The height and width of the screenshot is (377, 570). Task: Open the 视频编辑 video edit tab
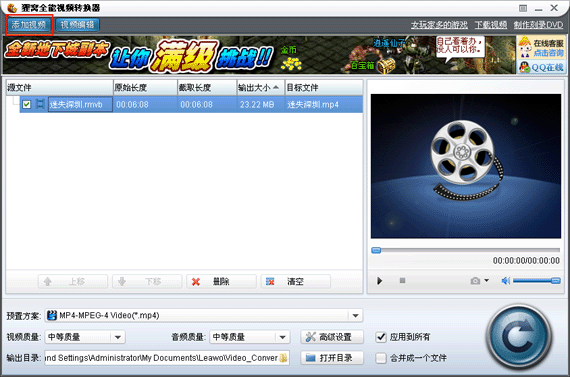coord(77,25)
